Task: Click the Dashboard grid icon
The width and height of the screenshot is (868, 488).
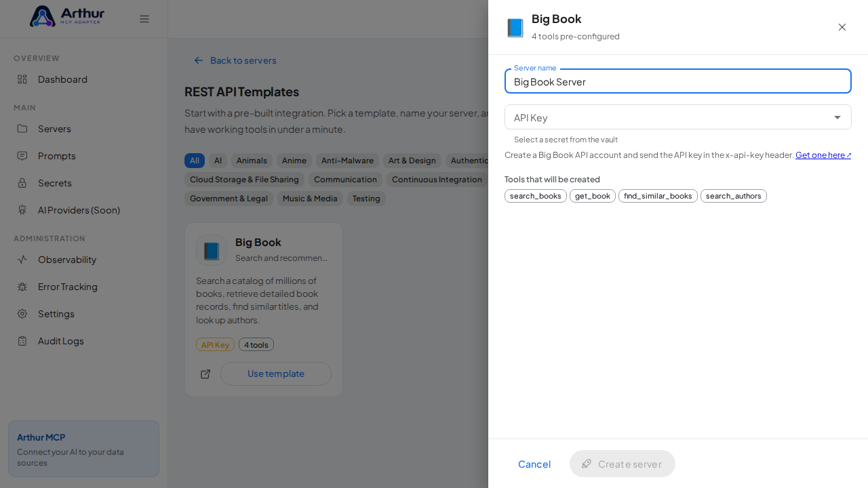Action: (22, 79)
